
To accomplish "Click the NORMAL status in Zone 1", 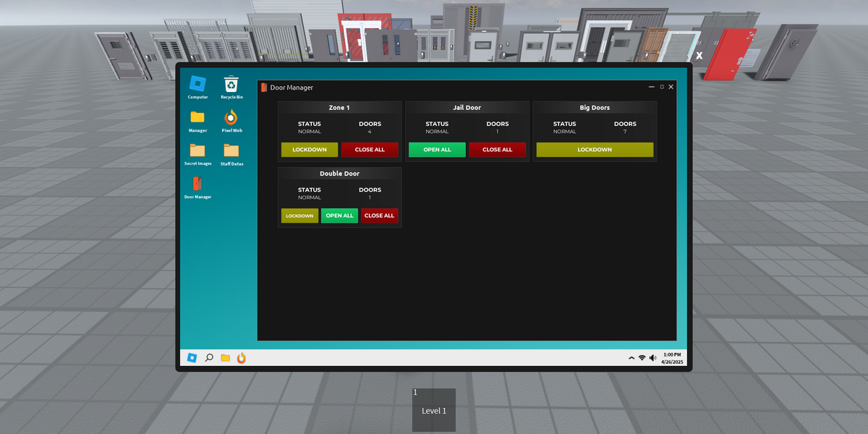I will click(x=310, y=132).
